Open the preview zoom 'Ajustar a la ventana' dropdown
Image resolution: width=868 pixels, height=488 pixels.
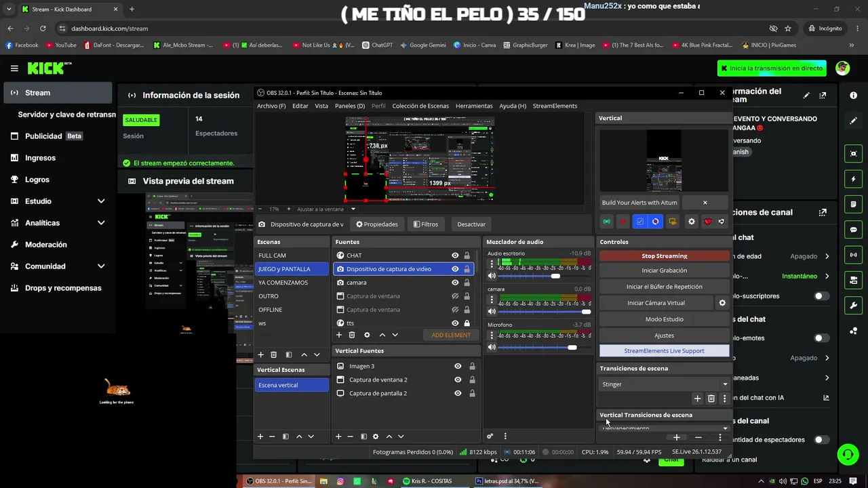pos(353,209)
